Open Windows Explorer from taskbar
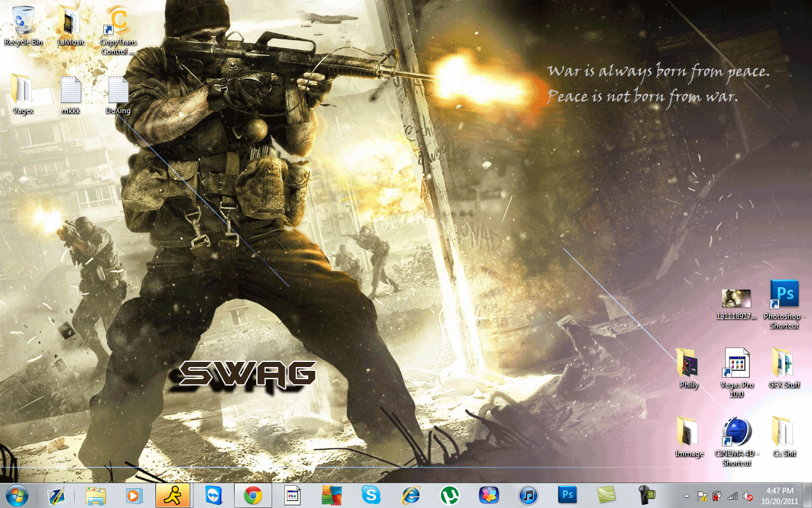This screenshot has width=812, height=508. (x=96, y=495)
